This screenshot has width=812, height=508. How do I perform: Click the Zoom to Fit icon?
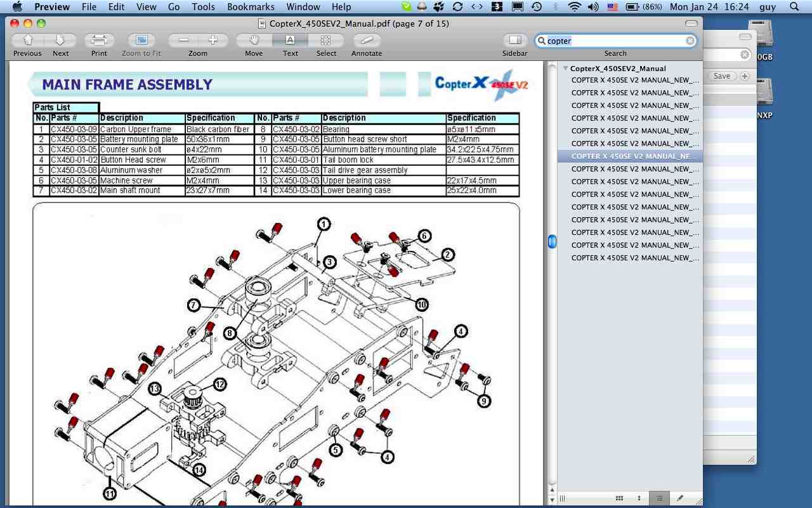(141, 41)
